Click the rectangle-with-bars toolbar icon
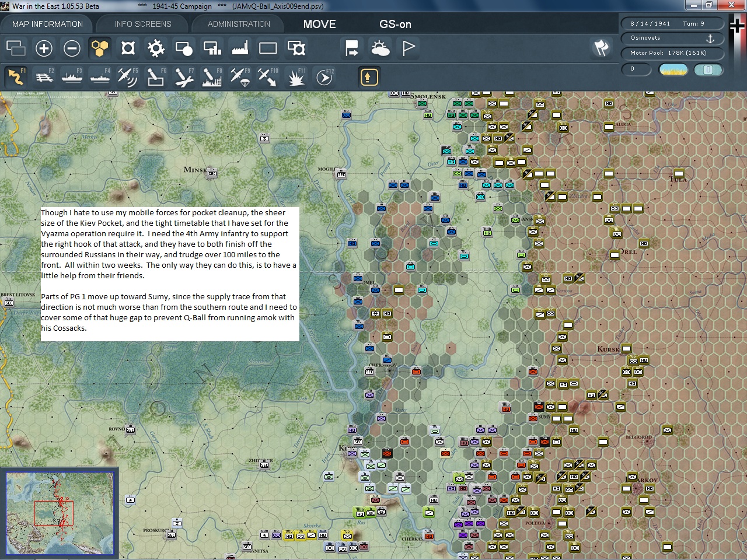This screenshot has height=560, width=747. 212,48
